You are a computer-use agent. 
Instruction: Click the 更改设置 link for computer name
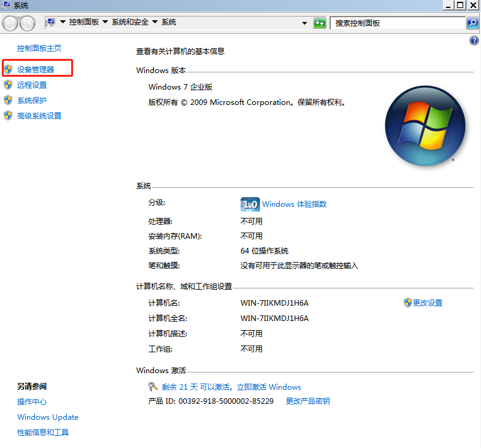(427, 303)
